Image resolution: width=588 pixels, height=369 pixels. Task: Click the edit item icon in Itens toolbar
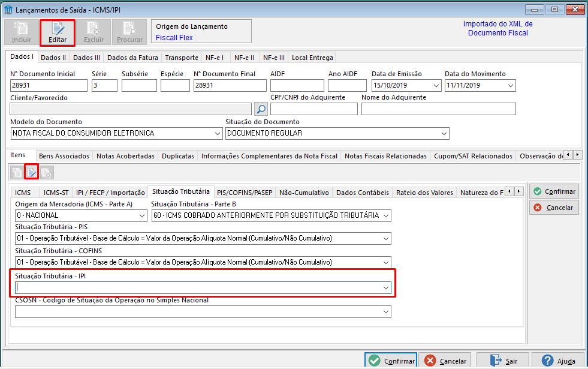click(32, 173)
